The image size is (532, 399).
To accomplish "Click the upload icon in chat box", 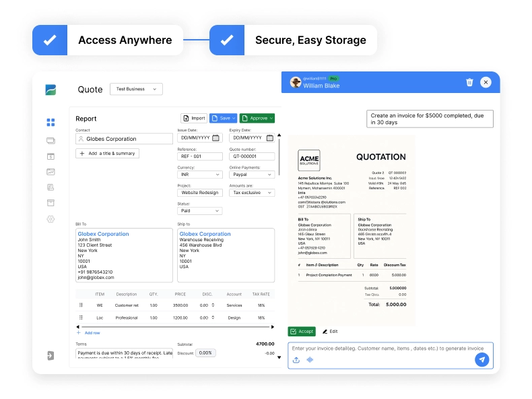I will point(296,360).
